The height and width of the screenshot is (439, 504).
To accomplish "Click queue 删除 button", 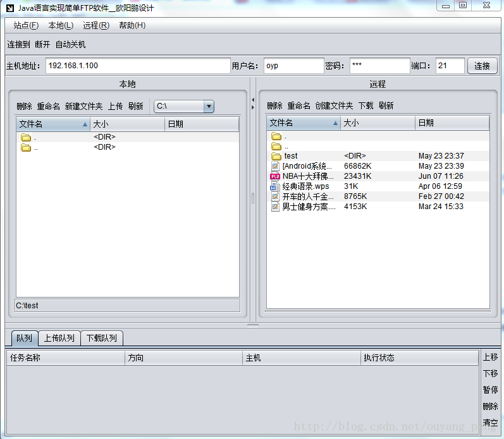I will 490,406.
